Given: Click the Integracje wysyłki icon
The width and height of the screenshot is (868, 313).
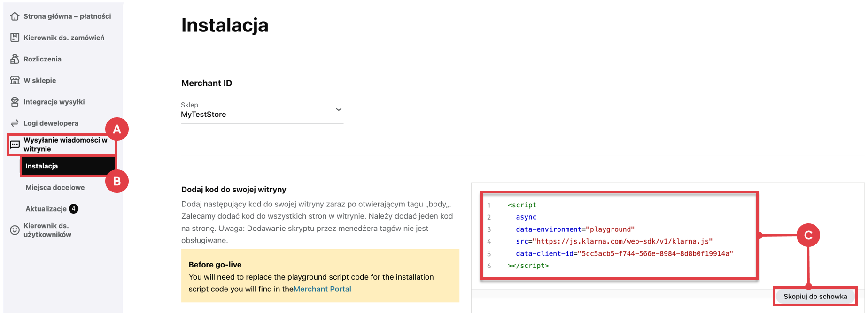Looking at the screenshot, I should pyautogui.click(x=15, y=102).
